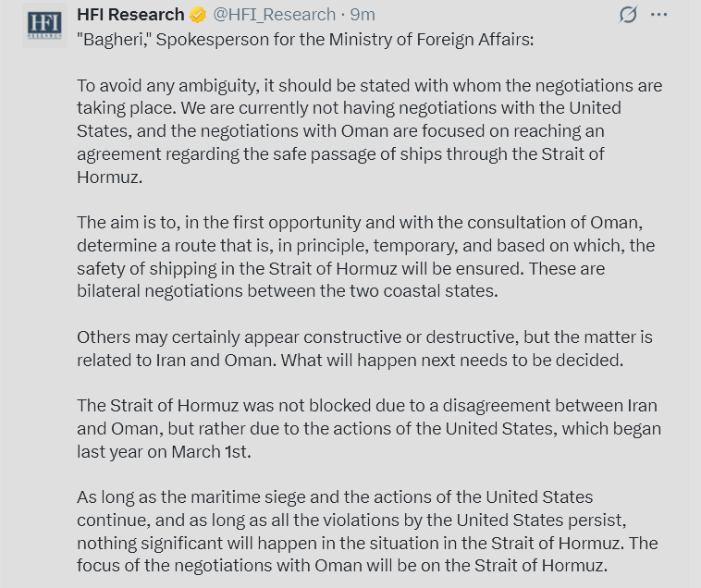Click the gold verified badge

coord(198,15)
